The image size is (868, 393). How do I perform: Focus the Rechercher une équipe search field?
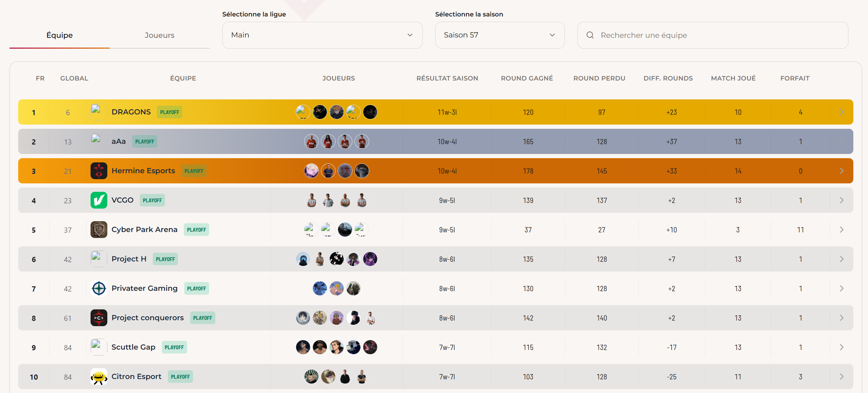click(713, 35)
